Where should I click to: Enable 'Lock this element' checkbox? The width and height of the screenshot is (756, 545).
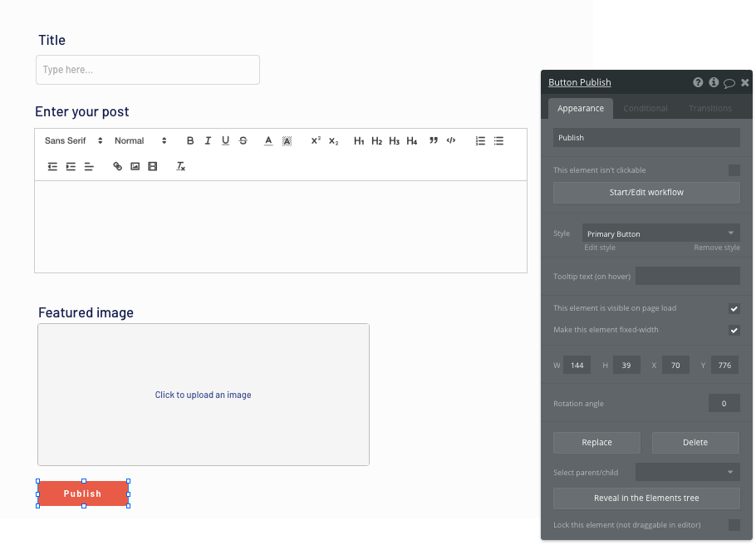coord(734,524)
